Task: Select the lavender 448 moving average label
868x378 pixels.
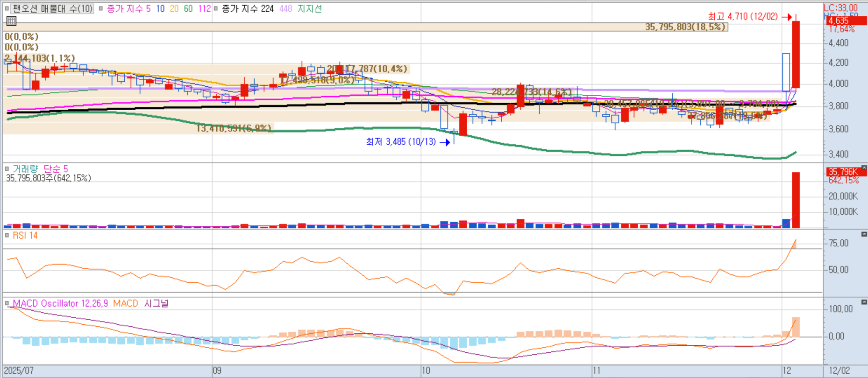Action: 286,8
